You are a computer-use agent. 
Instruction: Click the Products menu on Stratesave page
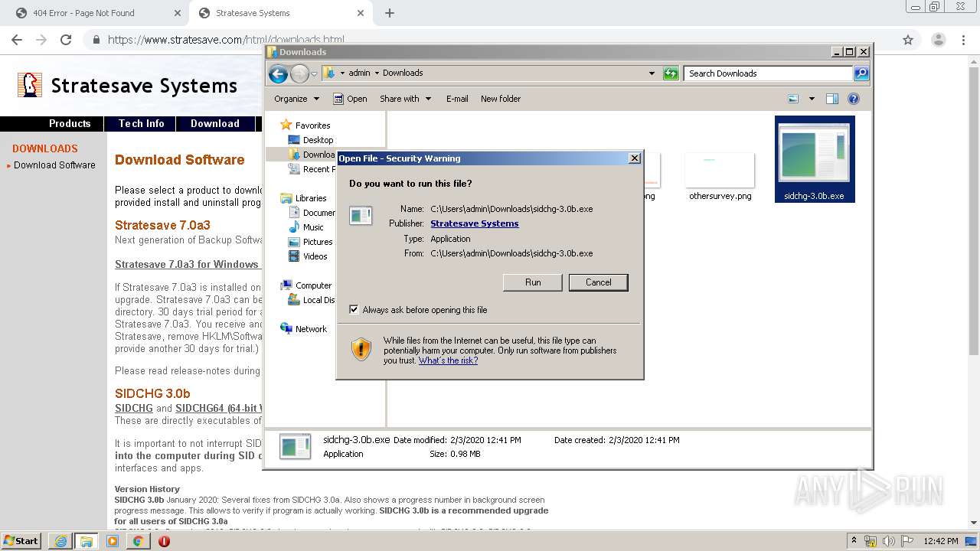[70, 124]
